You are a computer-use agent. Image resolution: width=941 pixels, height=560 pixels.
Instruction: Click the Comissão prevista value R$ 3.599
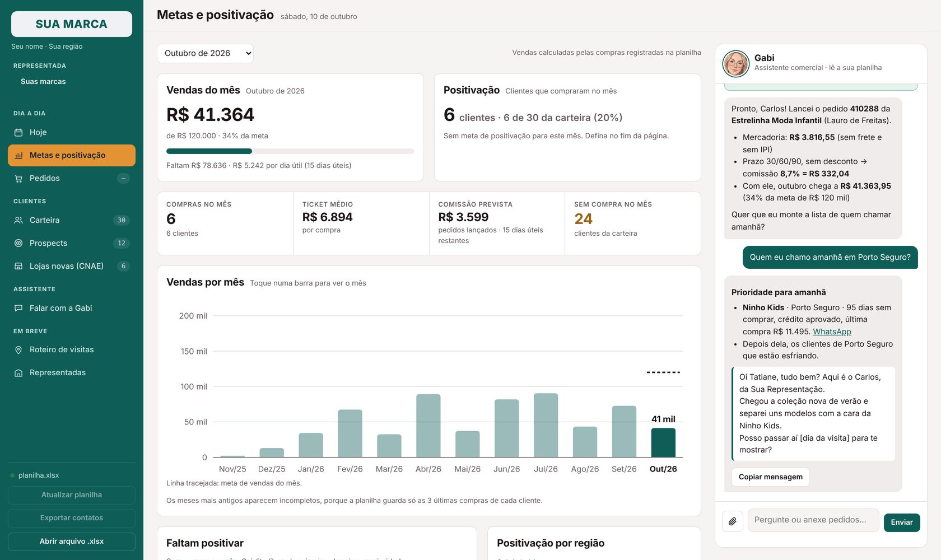pyautogui.click(x=463, y=217)
